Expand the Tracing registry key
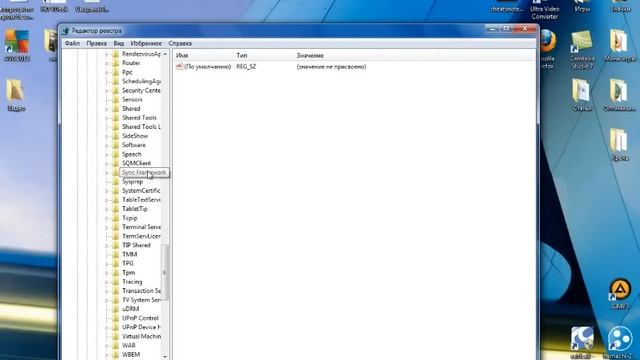The height and width of the screenshot is (360, 640). [x=107, y=282]
